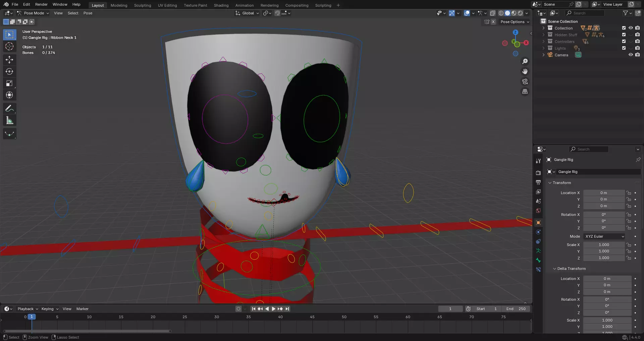This screenshot has height=341, width=644.
Task: Open the Armature data properties tab
Action: (x=538, y=251)
